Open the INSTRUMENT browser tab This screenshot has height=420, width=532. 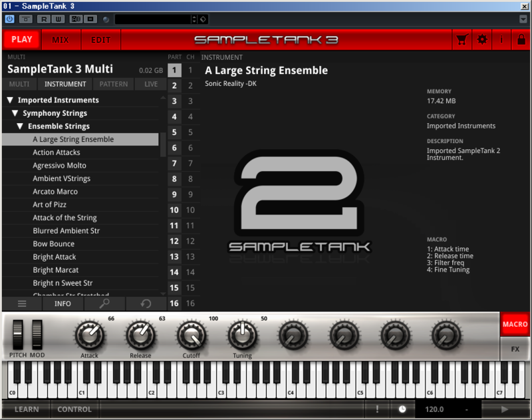65,84
